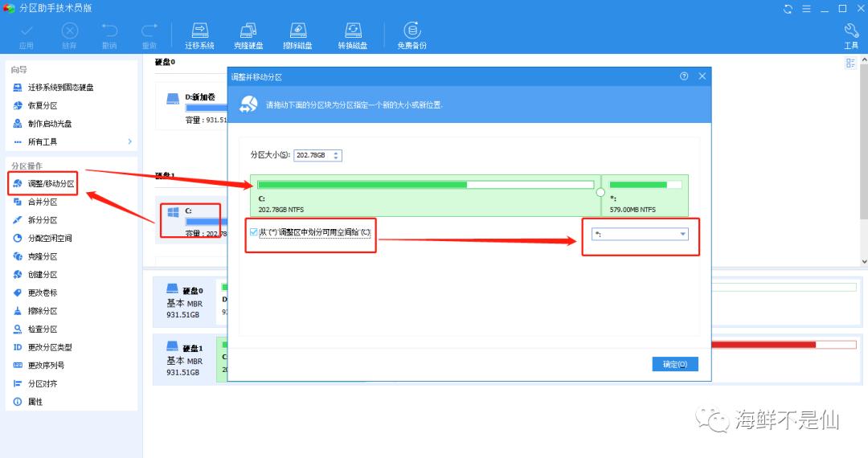Click the 更改卷标 tag icon

[17, 292]
